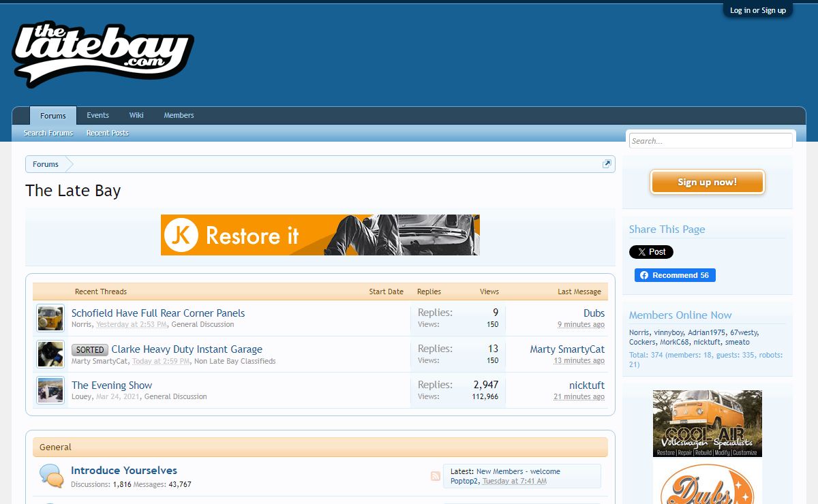The width and height of the screenshot is (818, 504).
Task: Open the General category heading
Action: (x=55, y=447)
